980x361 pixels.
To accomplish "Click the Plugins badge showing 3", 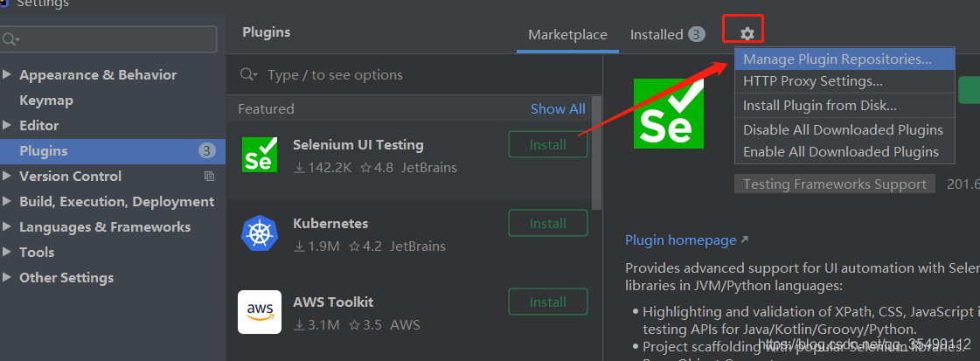I will pyautogui.click(x=207, y=150).
